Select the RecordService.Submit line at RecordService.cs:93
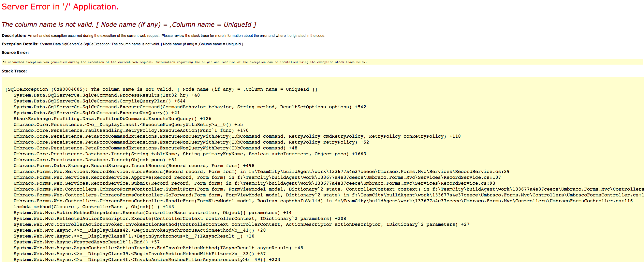This screenshot has width=644, height=262. coord(254,183)
